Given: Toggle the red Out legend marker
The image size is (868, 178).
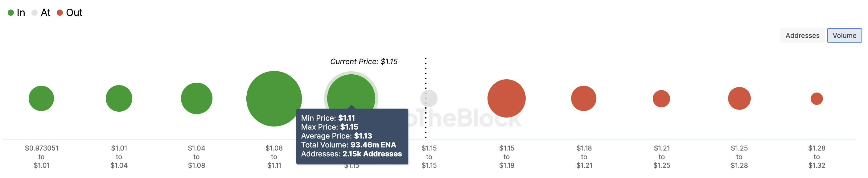Looking at the screenshot, I should pos(60,13).
